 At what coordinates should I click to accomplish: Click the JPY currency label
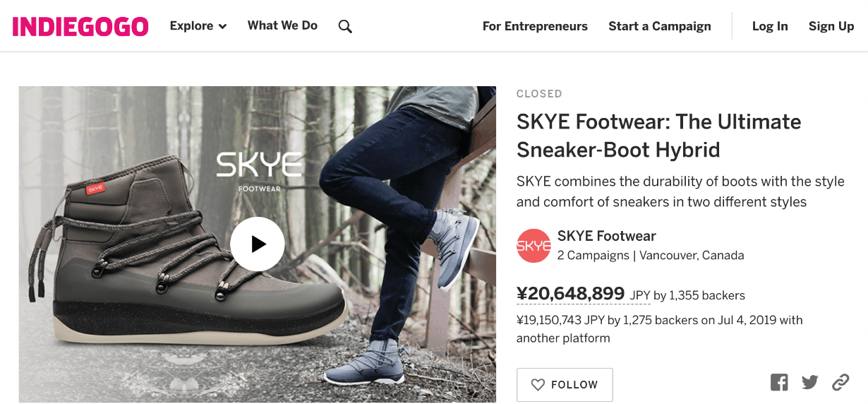coord(640,295)
